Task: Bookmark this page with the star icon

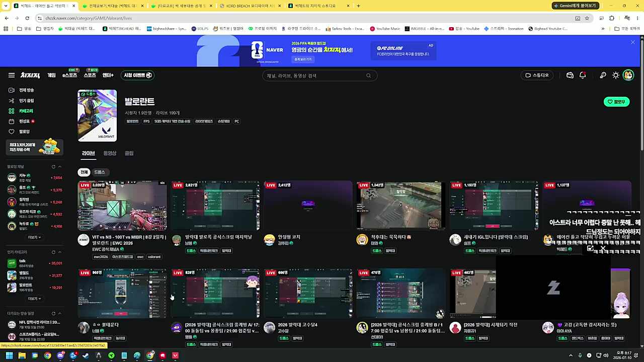Action: 587,18
